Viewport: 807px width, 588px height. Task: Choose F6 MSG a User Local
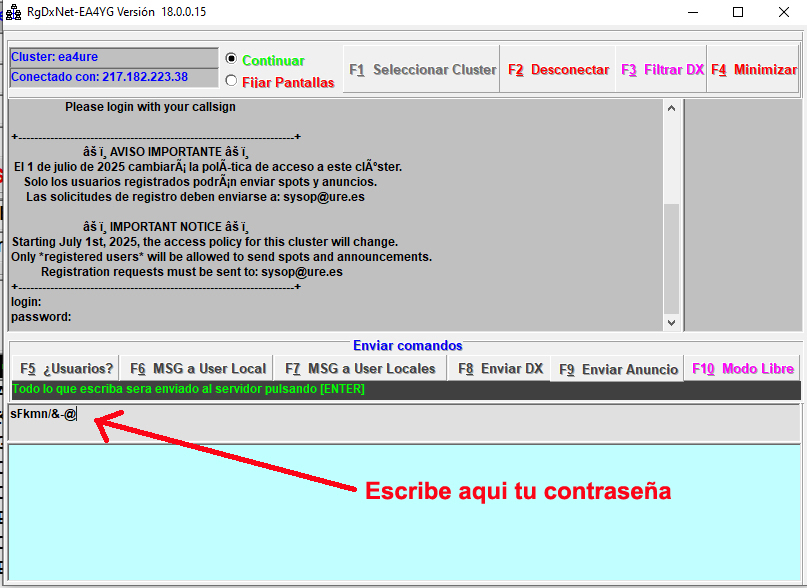[x=198, y=368]
